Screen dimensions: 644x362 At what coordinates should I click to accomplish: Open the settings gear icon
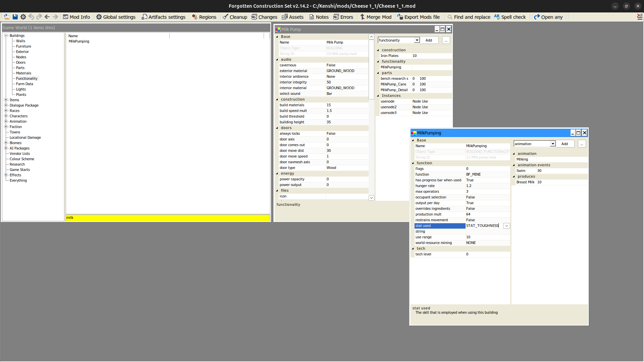(23, 17)
